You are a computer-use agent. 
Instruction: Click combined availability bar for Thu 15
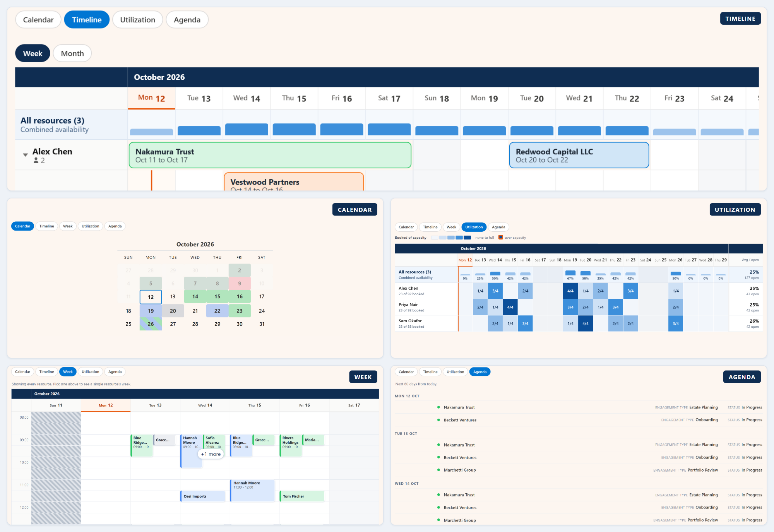pos(294,129)
